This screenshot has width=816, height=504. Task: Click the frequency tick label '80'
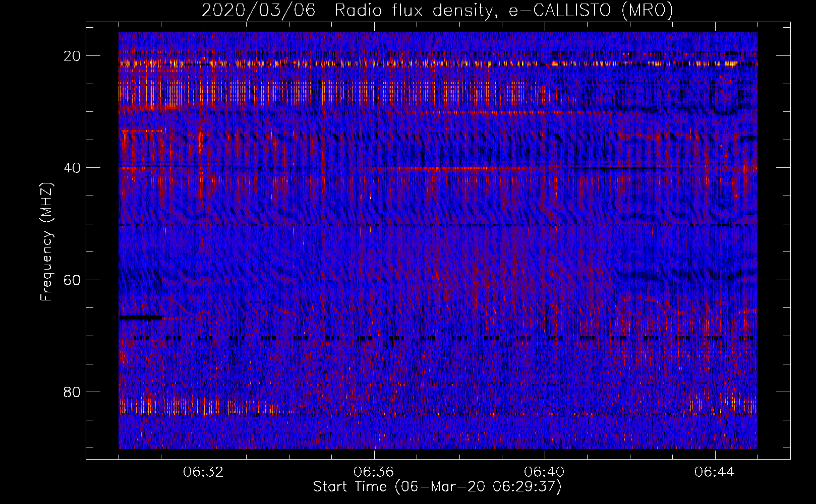pos(72,392)
